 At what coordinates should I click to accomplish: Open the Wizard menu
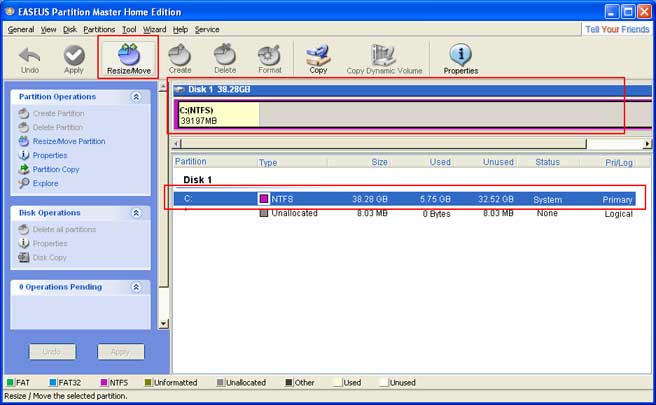[154, 29]
